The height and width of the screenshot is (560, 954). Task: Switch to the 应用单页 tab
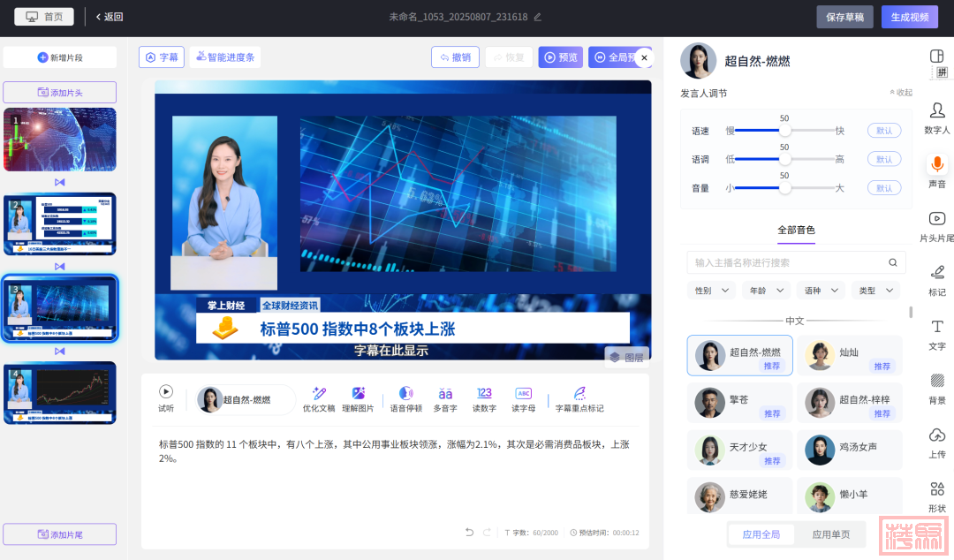coord(831,534)
